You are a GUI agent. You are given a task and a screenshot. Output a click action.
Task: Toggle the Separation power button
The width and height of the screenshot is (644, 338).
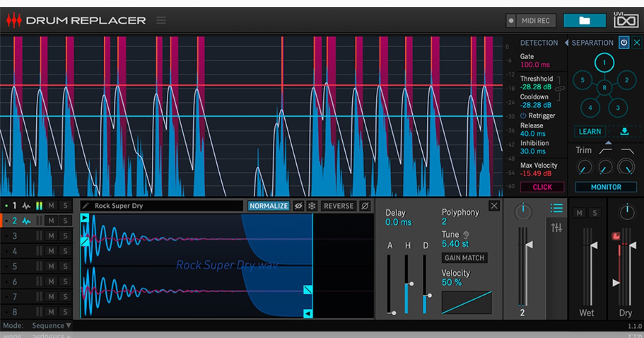pos(624,43)
